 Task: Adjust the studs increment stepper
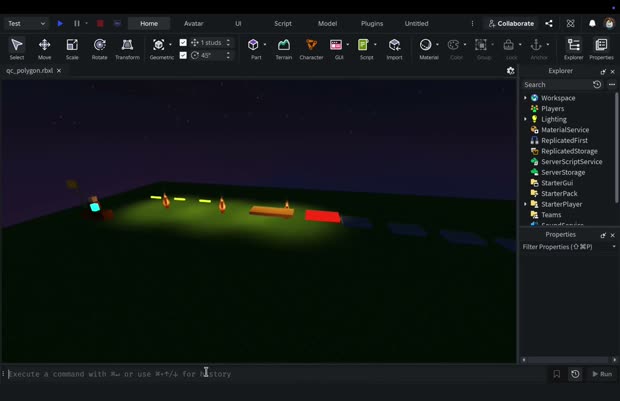click(228, 42)
